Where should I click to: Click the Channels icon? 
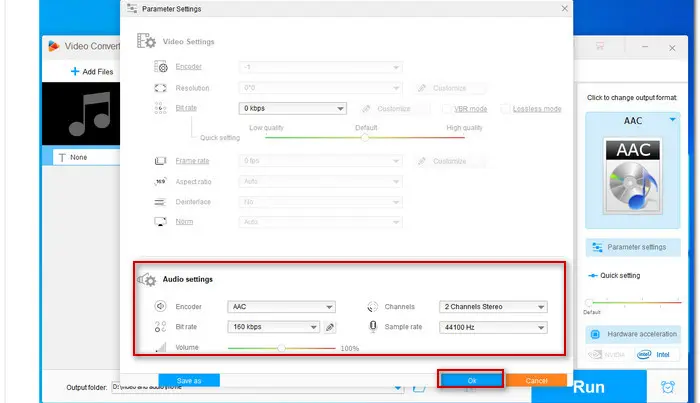pos(372,307)
